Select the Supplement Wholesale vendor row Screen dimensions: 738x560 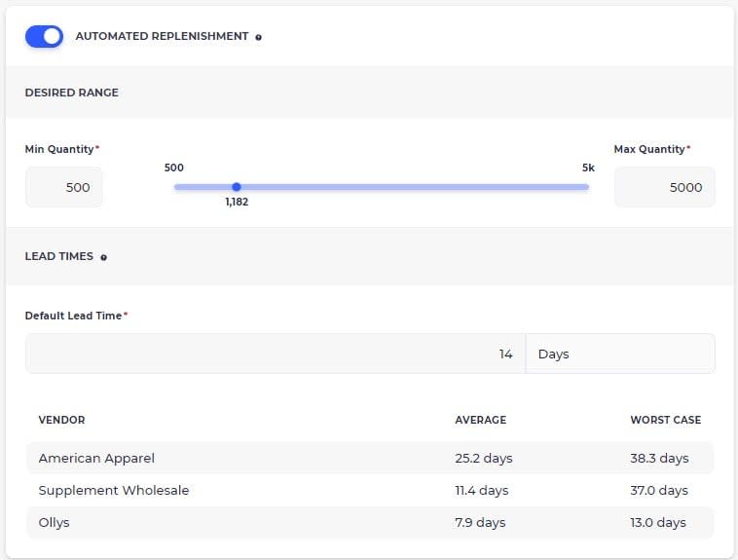pyautogui.click(x=370, y=490)
